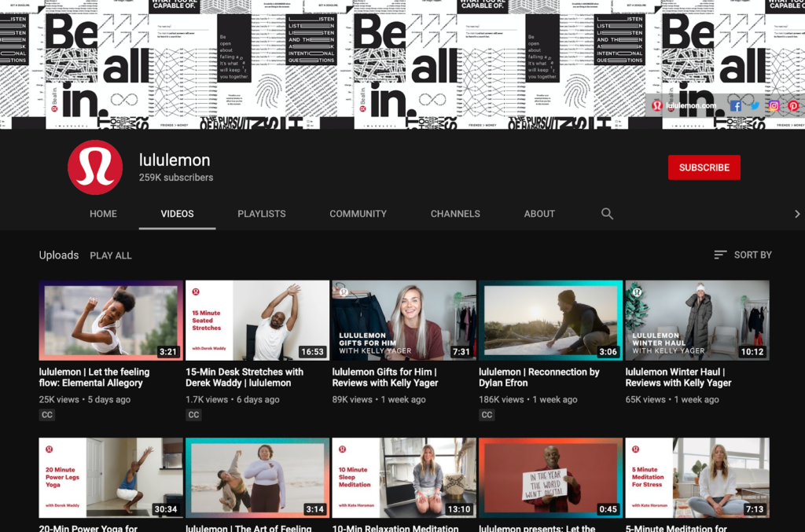Open the Twitter icon in the banner
Image resolution: width=805 pixels, height=532 pixels.
click(x=755, y=105)
